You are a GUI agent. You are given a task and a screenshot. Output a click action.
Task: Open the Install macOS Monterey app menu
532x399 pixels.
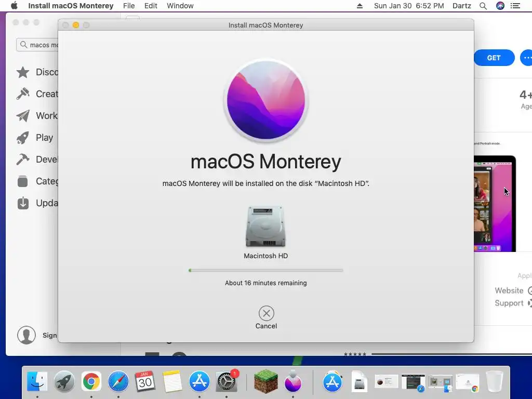point(71,6)
